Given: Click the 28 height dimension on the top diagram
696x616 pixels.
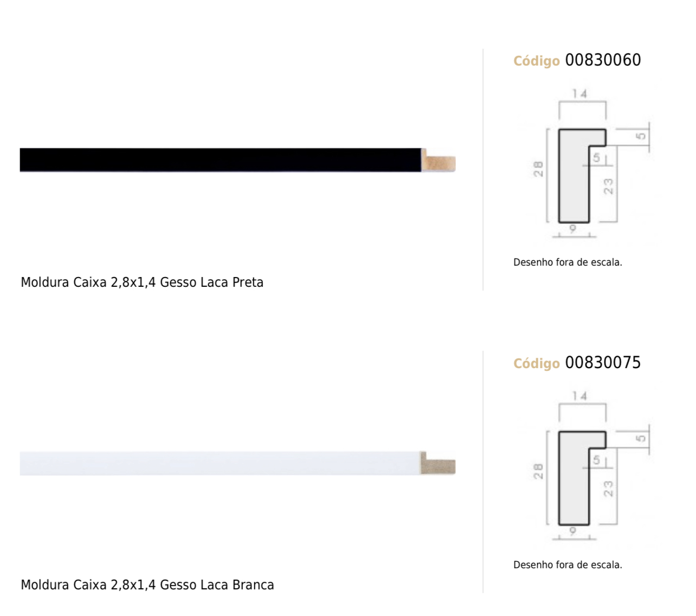Looking at the screenshot, I should click(x=538, y=169).
